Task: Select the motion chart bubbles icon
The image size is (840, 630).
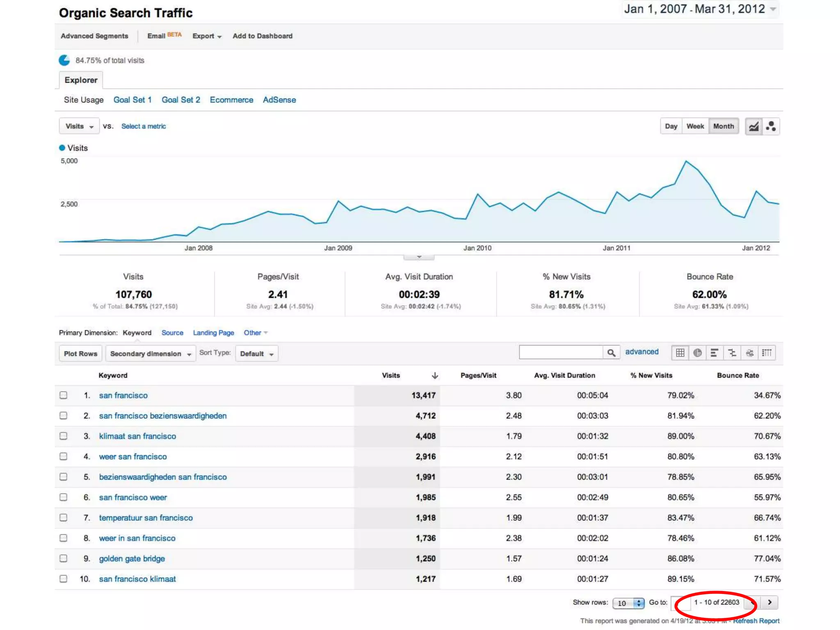Action: (x=771, y=126)
